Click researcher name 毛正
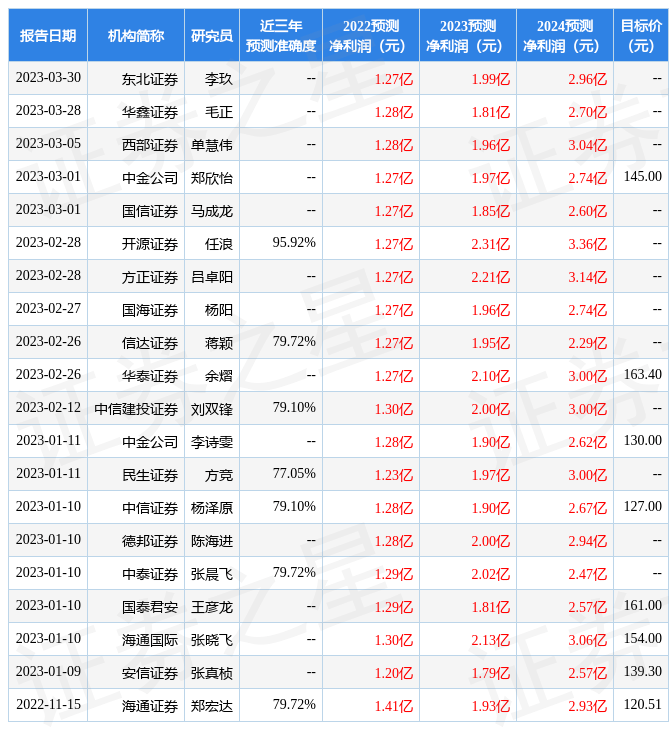The height and width of the screenshot is (730, 669). click(x=219, y=112)
